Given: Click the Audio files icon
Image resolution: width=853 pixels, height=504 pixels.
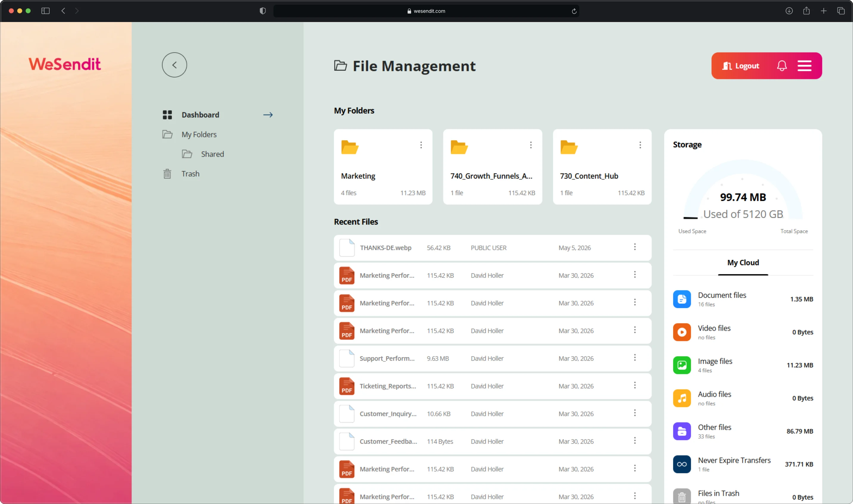Looking at the screenshot, I should pyautogui.click(x=682, y=398).
